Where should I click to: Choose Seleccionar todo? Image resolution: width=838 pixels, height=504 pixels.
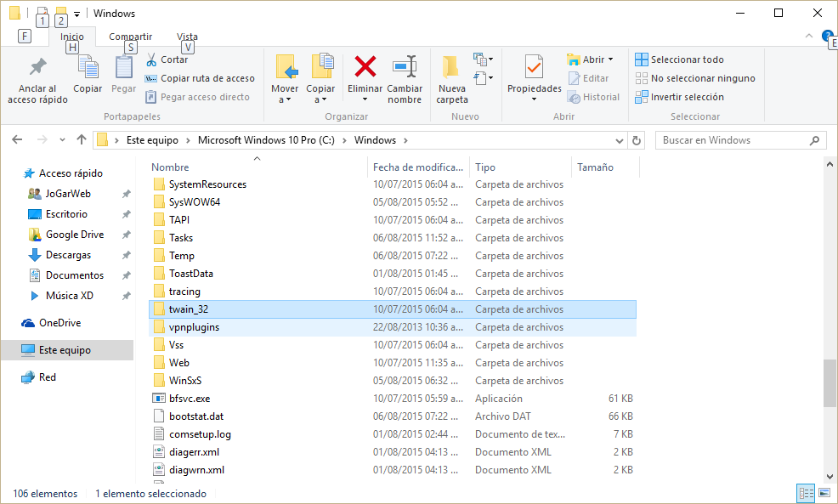click(x=679, y=59)
